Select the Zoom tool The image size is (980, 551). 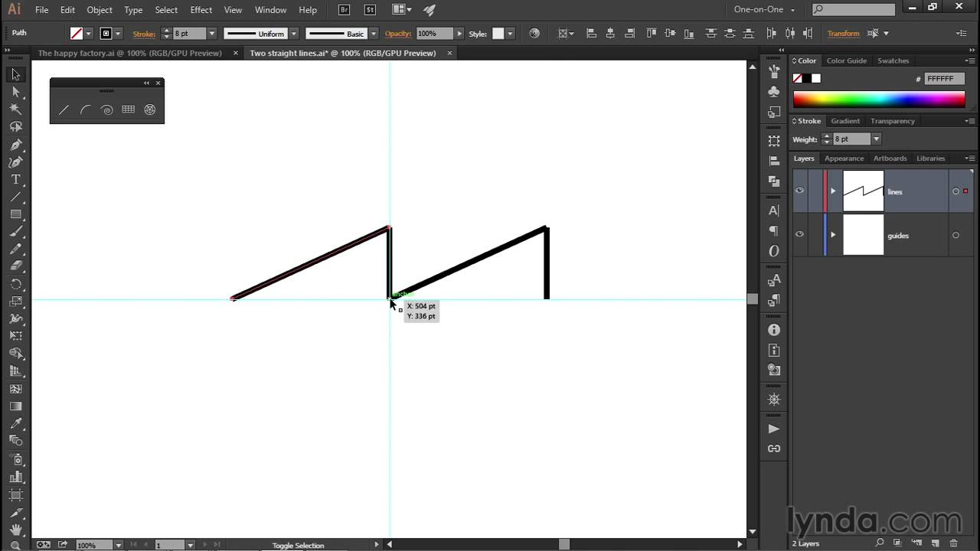(15, 545)
